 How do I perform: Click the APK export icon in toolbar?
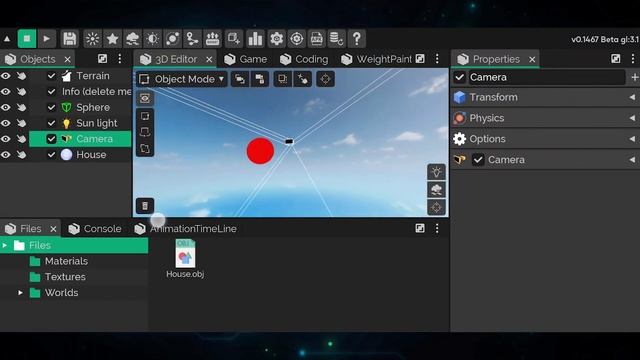tap(317, 39)
